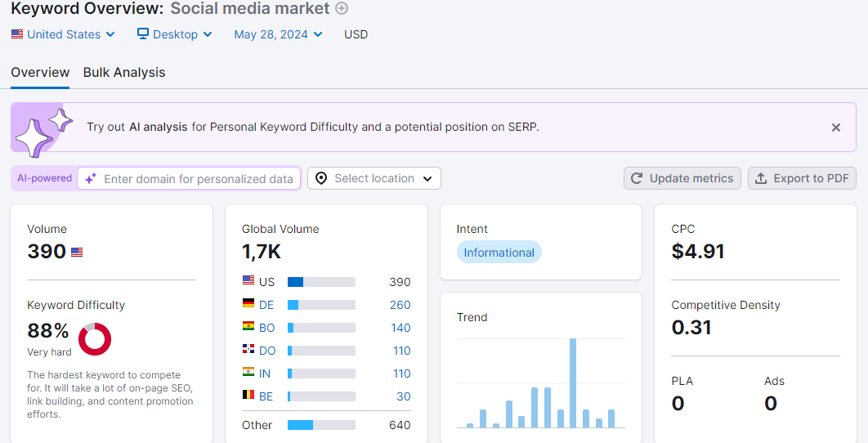Screen dimensions: 868x443
Task: Dismiss the AI analysis banner
Action: (x=836, y=128)
